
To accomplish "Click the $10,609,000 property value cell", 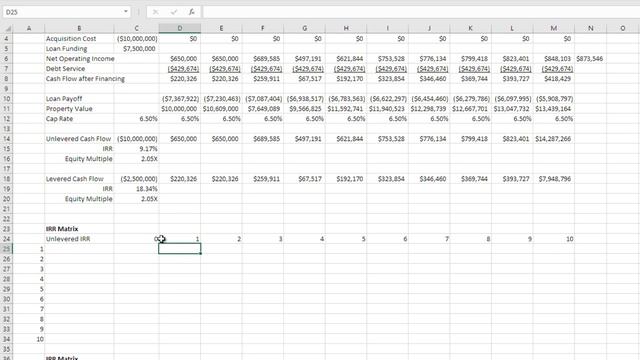I will tap(220, 109).
